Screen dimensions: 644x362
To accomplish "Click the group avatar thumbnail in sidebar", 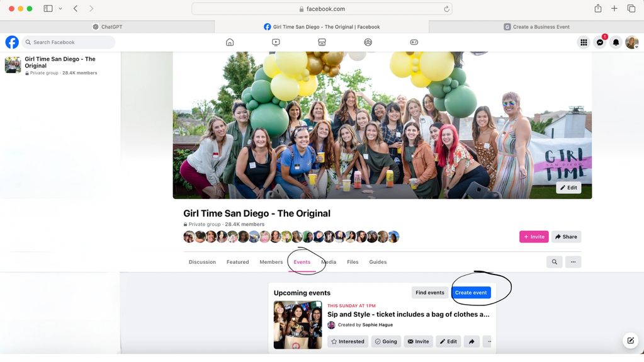I will (13, 65).
